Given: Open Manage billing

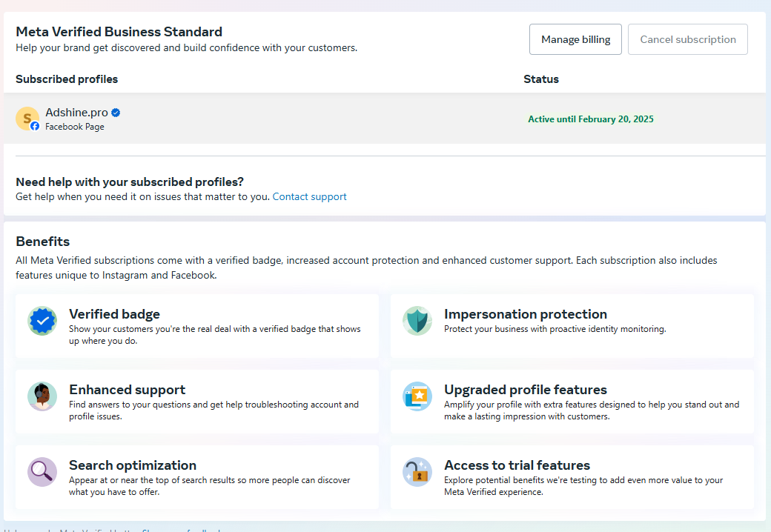Looking at the screenshot, I should click(x=575, y=39).
